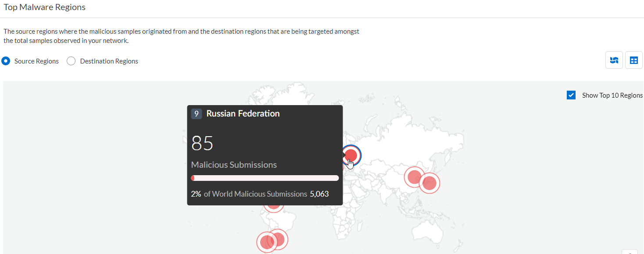Click the submissions percentage progress bar
The width and height of the screenshot is (644, 254).
pos(265,177)
